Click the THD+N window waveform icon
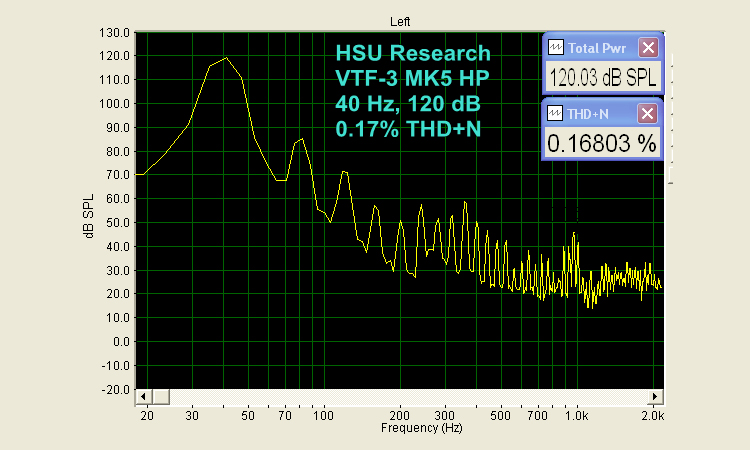This screenshot has height=450, width=750. [x=556, y=113]
